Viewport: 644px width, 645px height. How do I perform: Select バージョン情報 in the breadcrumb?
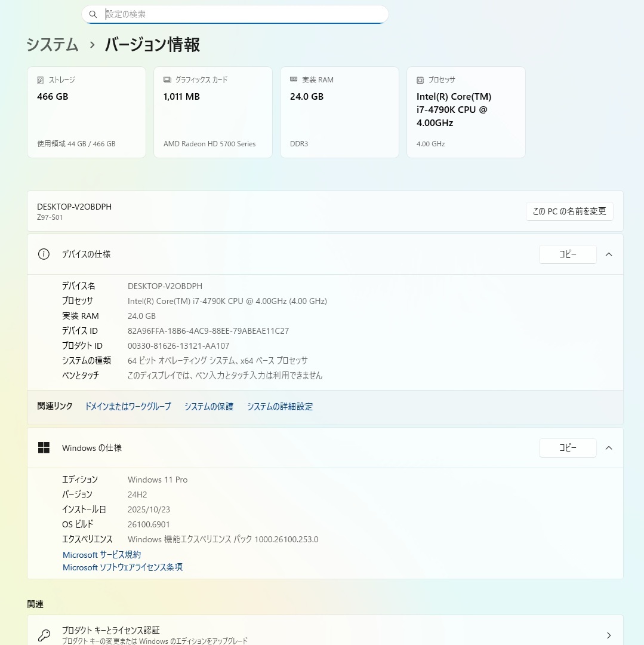(151, 45)
